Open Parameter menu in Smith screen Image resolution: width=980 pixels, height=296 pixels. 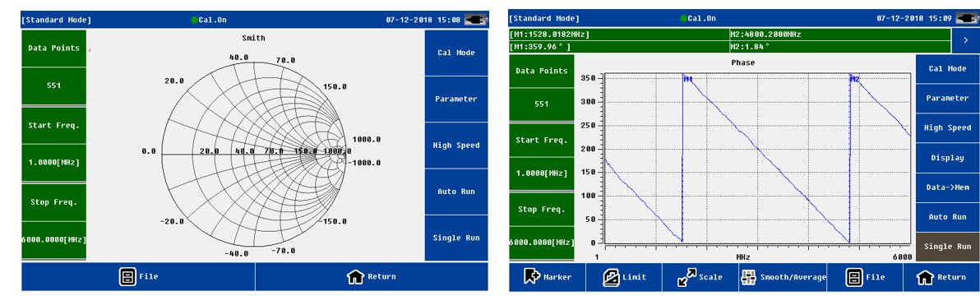[456, 99]
